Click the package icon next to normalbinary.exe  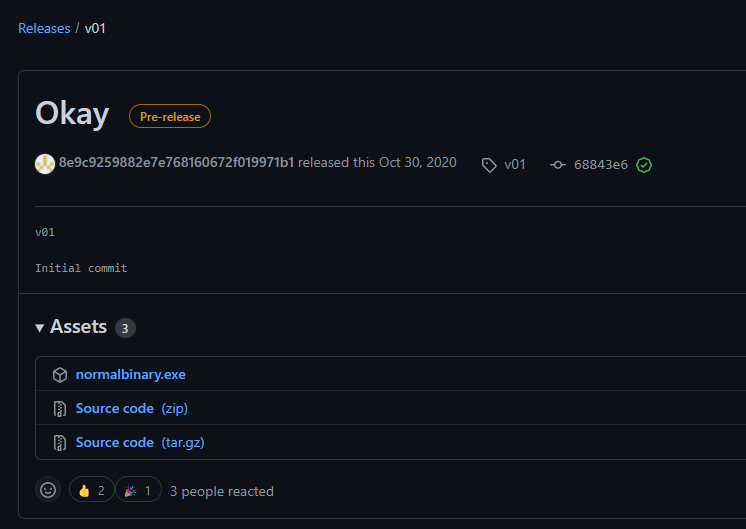click(x=60, y=375)
